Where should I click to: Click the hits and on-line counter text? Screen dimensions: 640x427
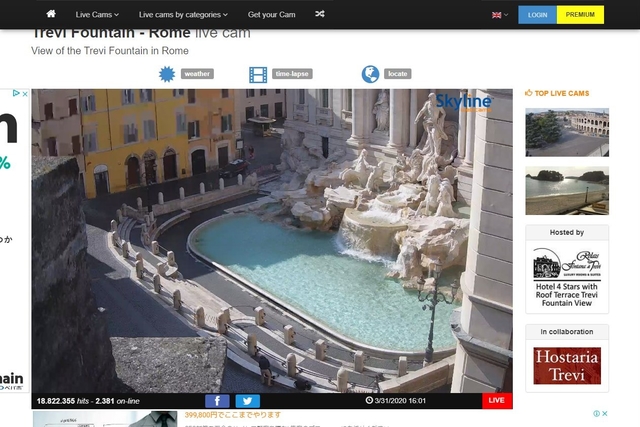[88, 401]
